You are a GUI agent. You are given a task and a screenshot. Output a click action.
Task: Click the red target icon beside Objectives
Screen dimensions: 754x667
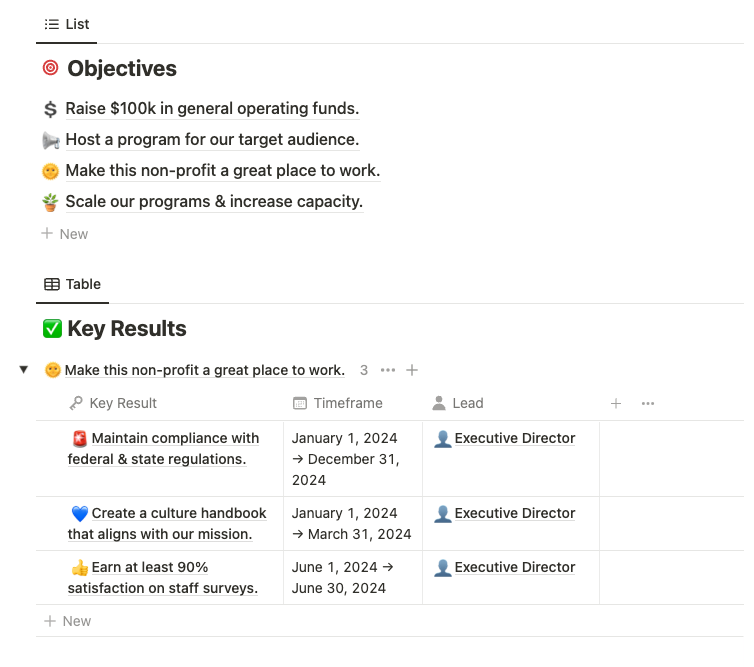click(50, 68)
